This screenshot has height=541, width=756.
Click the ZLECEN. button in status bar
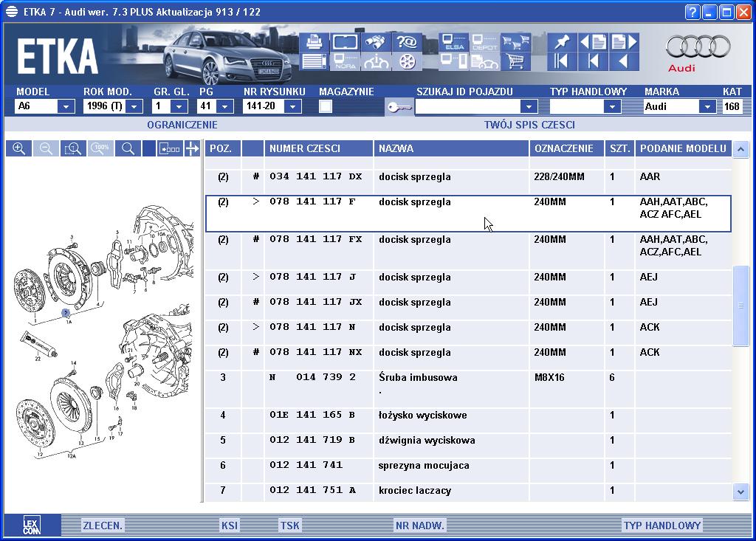[x=103, y=526]
